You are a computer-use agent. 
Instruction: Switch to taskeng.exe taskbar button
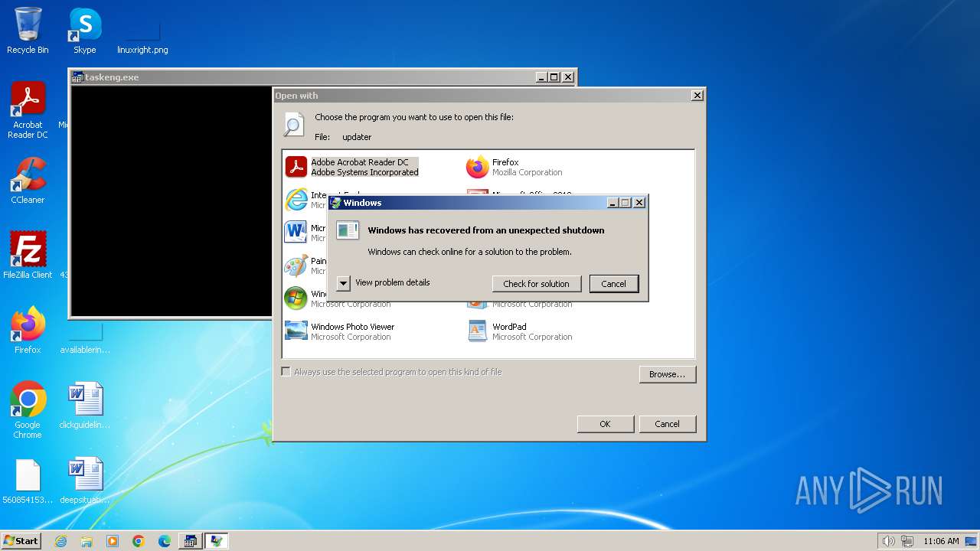click(x=190, y=541)
